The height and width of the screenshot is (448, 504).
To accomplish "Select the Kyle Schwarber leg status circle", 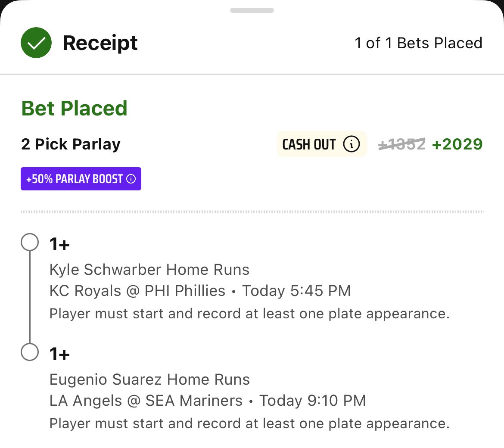I will [x=30, y=242].
